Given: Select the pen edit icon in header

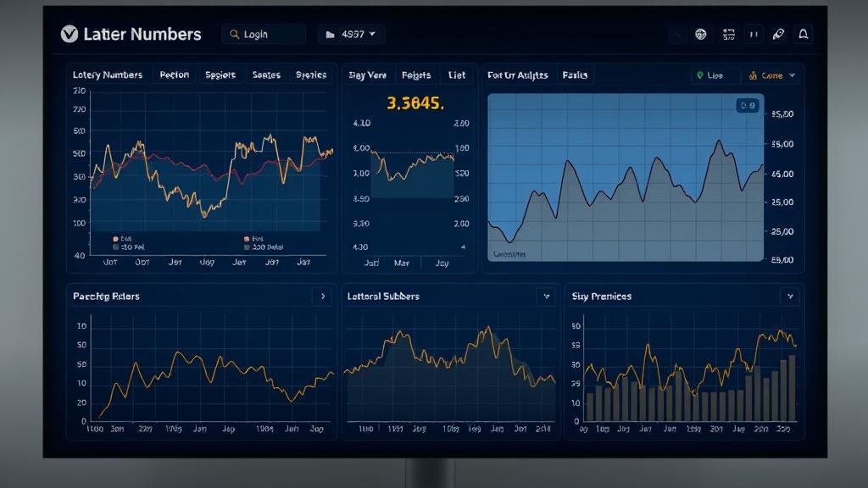Looking at the screenshot, I should point(778,35).
